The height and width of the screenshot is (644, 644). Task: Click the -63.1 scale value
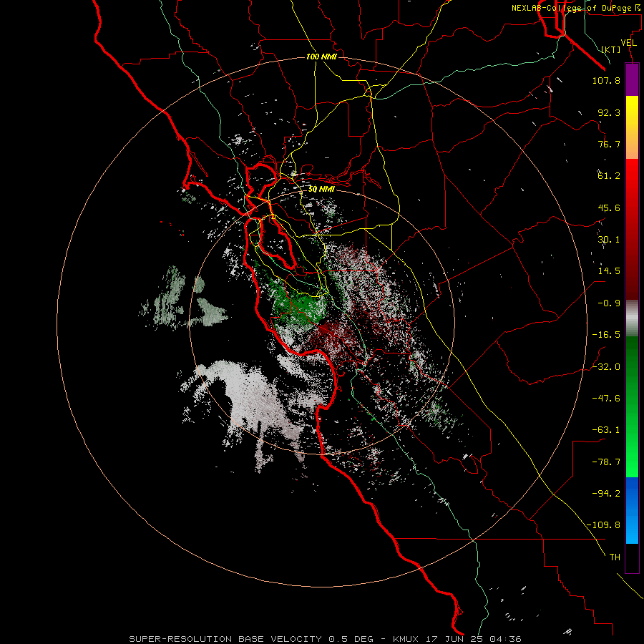coord(606,430)
